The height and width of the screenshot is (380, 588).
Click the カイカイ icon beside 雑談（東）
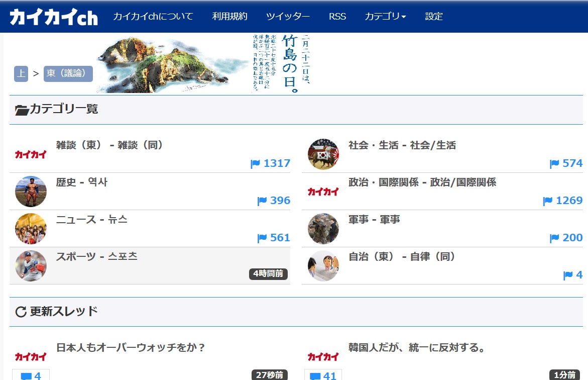pos(31,154)
